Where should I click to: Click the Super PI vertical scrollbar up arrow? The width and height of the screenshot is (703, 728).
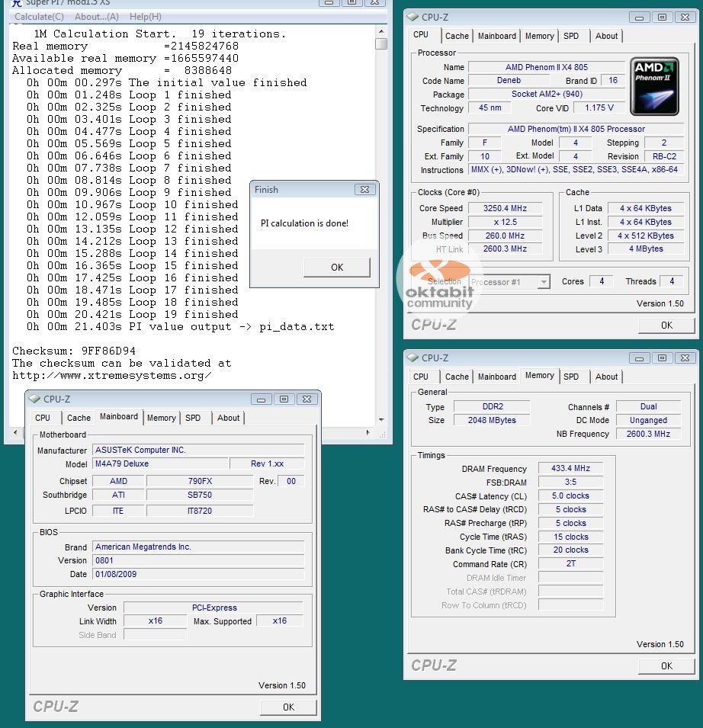381,31
